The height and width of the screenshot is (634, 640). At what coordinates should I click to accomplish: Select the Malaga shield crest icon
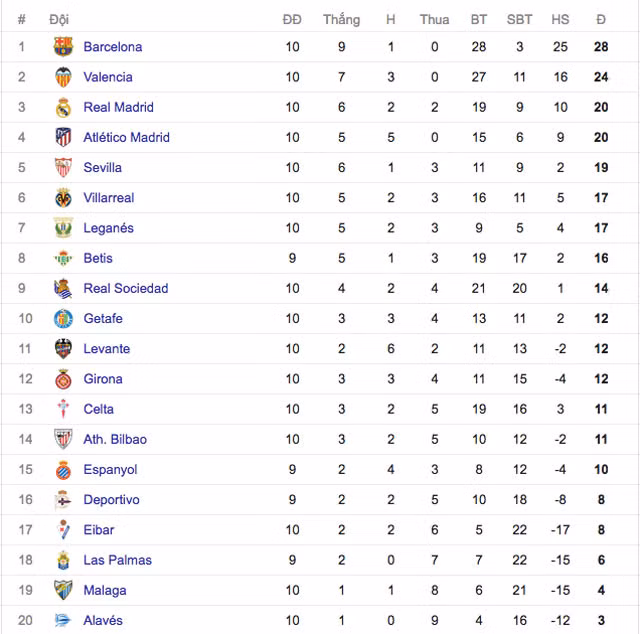[x=63, y=590]
